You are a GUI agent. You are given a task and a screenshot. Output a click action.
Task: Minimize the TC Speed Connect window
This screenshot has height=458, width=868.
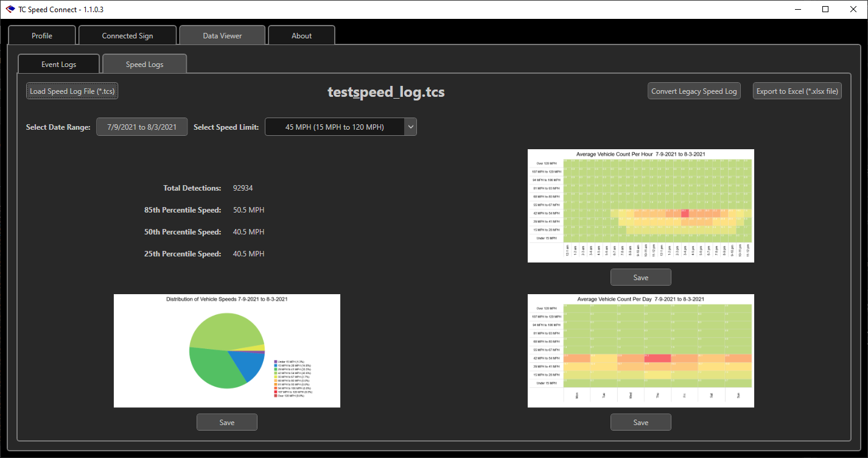coord(797,9)
